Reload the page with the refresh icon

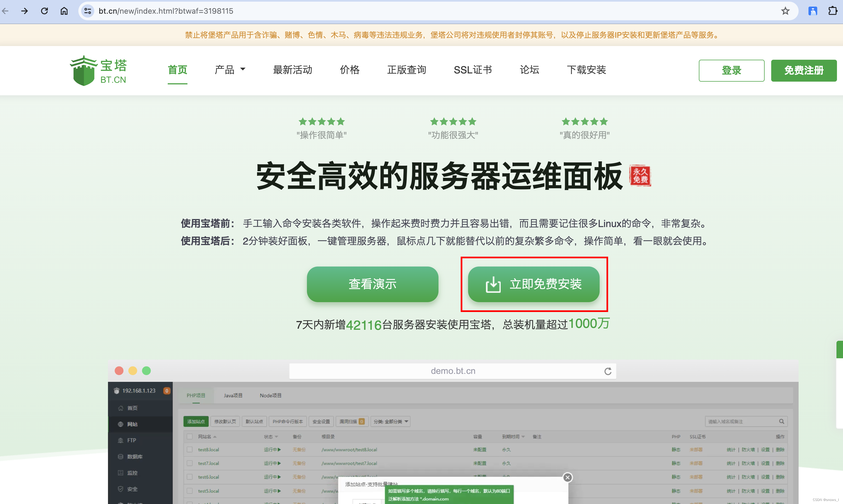pos(44,11)
